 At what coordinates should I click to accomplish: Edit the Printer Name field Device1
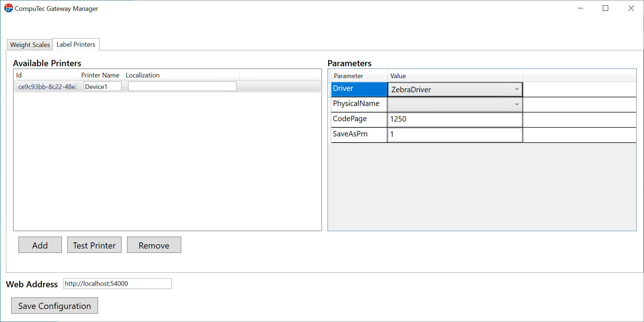(102, 86)
